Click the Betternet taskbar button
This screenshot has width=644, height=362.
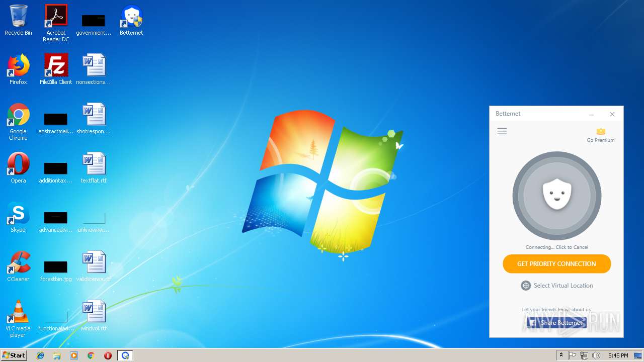point(125,355)
